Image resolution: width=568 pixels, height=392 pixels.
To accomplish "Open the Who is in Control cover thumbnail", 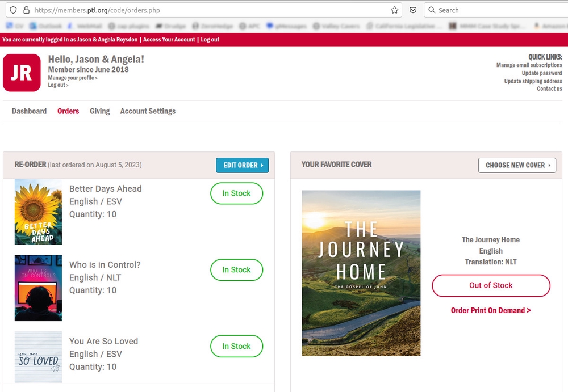I will click(38, 288).
